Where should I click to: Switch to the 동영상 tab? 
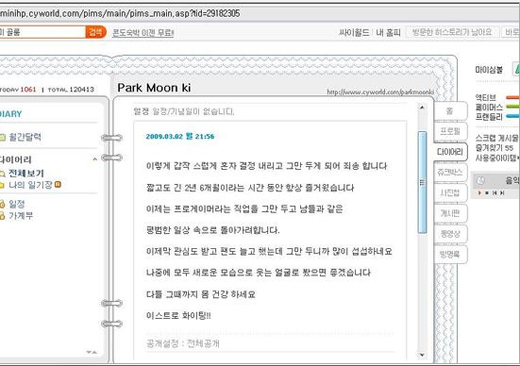pyautogui.click(x=450, y=234)
